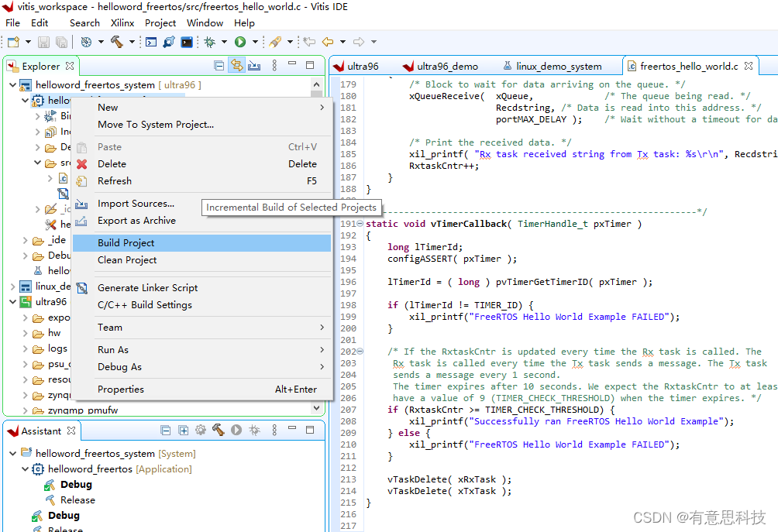Click the green Run play icon
Viewport: 778px width, 532px height.
pos(240,42)
